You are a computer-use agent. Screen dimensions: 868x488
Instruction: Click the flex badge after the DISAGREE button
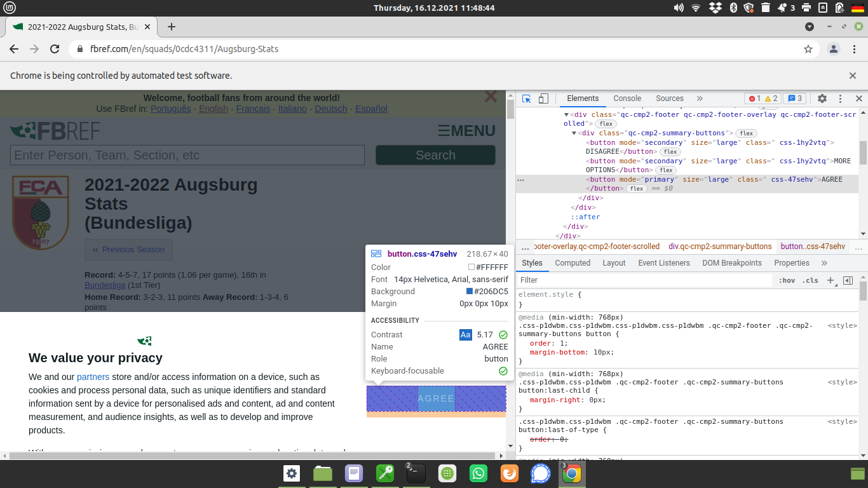(x=670, y=152)
